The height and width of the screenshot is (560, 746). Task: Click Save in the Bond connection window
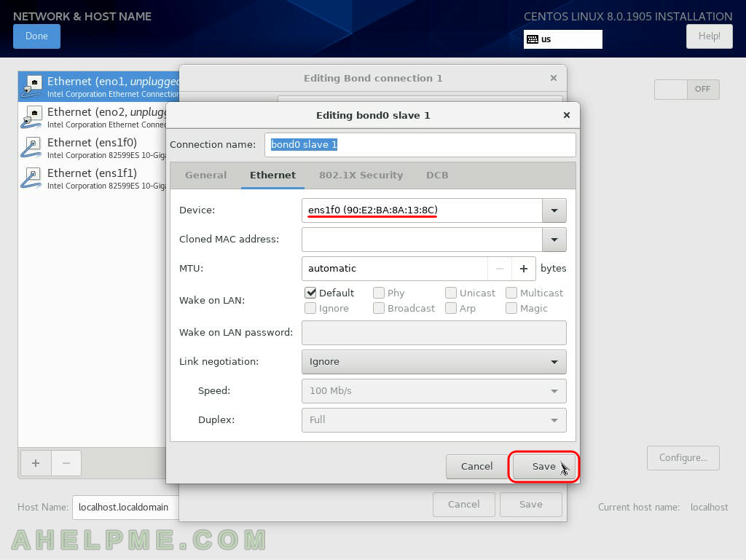pyautogui.click(x=530, y=505)
